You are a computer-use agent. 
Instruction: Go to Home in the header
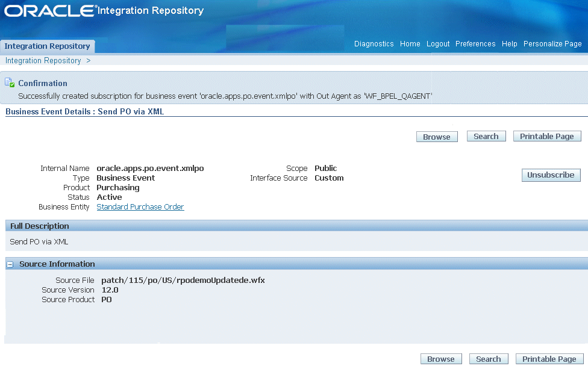tap(410, 44)
